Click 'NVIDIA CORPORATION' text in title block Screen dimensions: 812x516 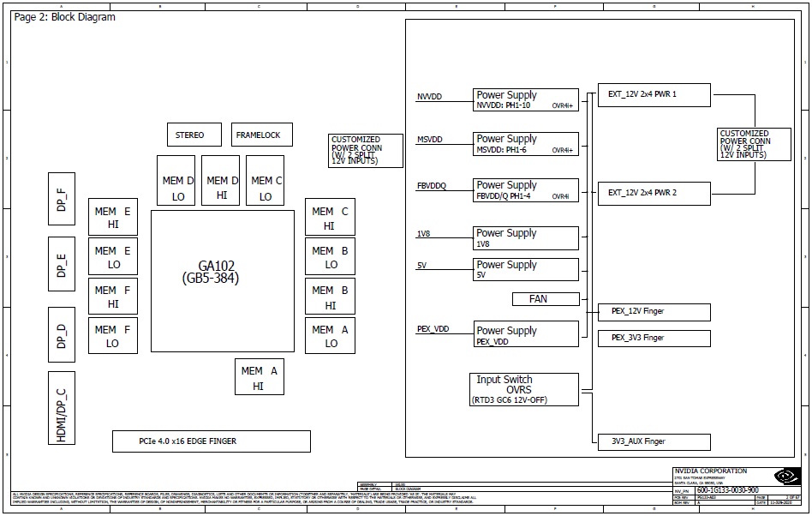(711, 471)
